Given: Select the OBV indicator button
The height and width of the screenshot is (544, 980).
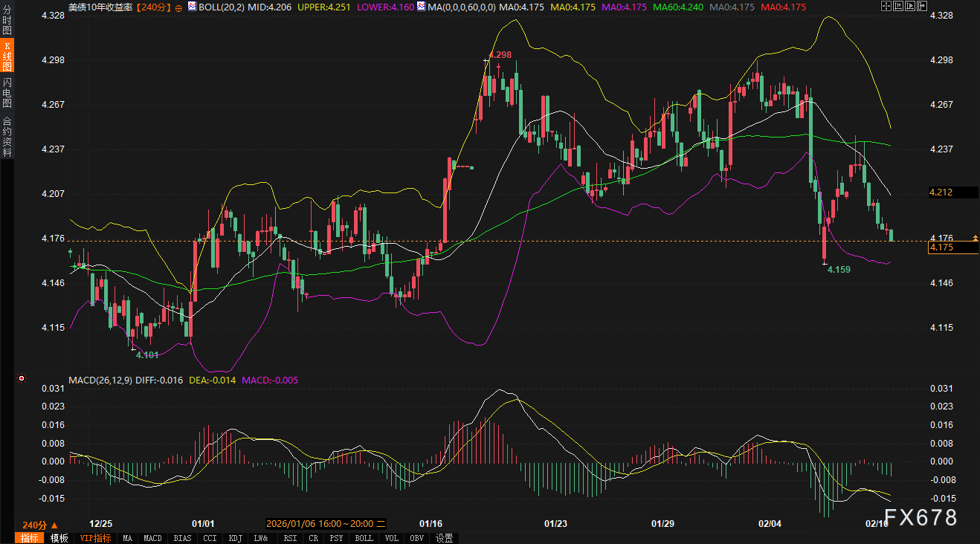Looking at the screenshot, I should (416, 538).
